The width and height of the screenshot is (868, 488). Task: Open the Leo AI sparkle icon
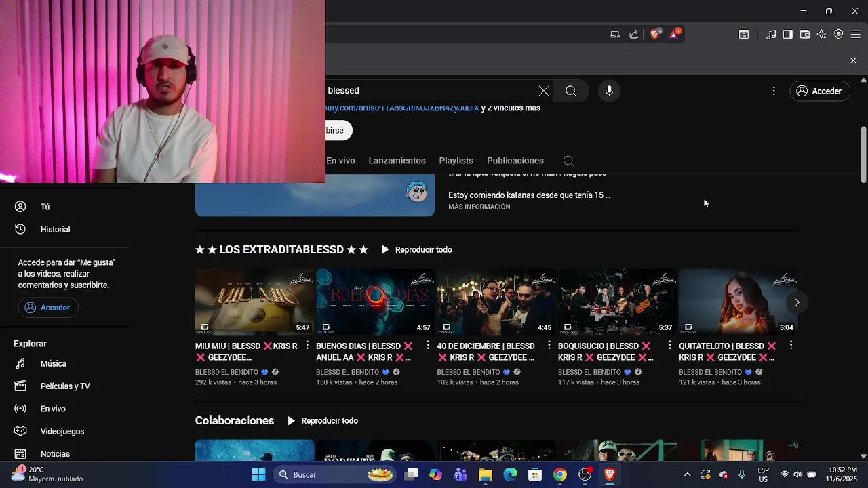pyautogui.click(x=822, y=34)
